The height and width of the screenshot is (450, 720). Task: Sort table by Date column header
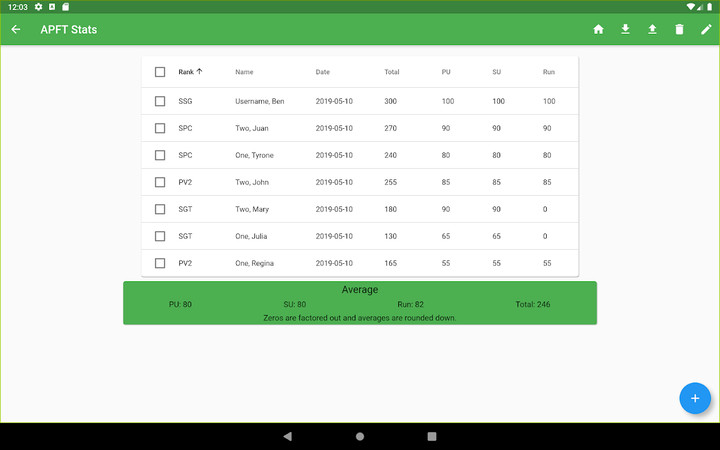coord(322,72)
